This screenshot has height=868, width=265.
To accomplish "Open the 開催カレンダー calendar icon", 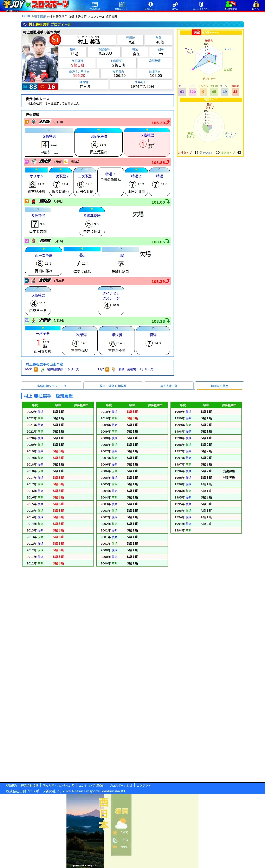I will (x=122, y=6).
